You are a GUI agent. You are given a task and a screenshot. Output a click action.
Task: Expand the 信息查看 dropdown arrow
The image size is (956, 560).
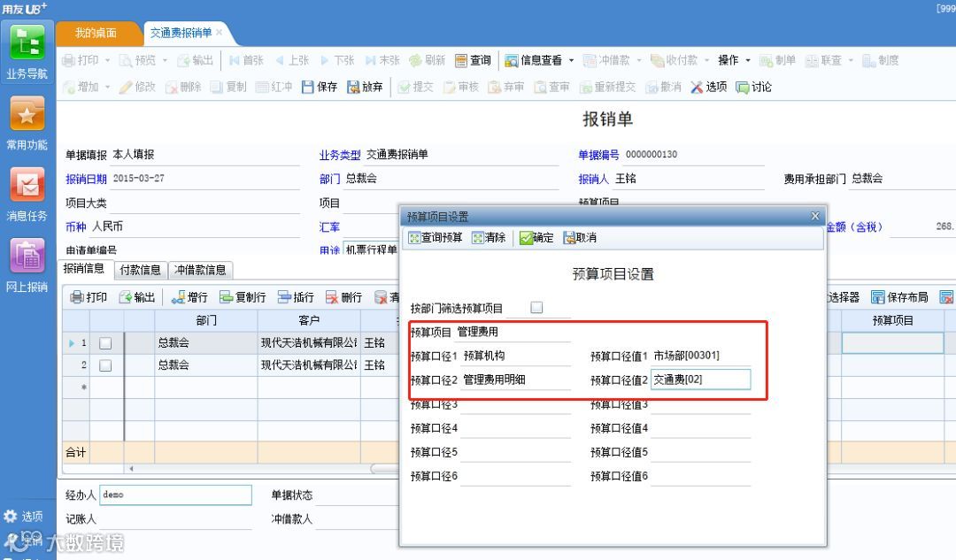571,60
